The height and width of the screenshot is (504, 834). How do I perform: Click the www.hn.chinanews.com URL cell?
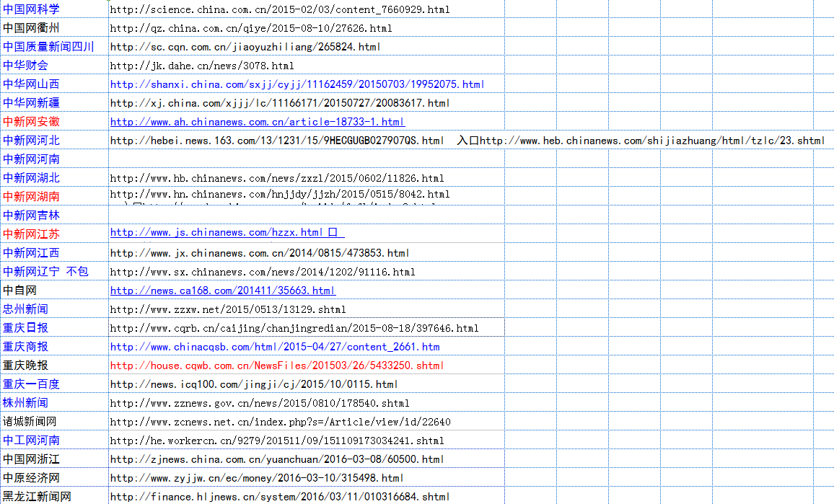click(x=307, y=196)
